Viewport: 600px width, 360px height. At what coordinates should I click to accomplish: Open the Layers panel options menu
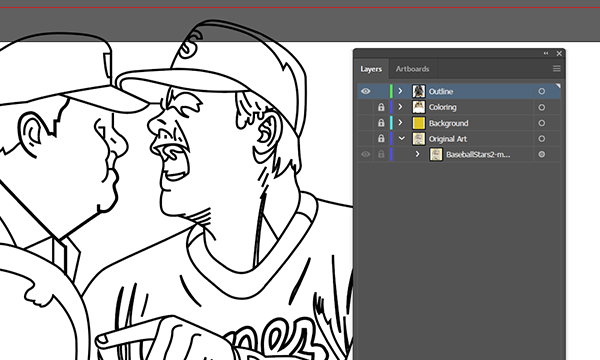(556, 68)
